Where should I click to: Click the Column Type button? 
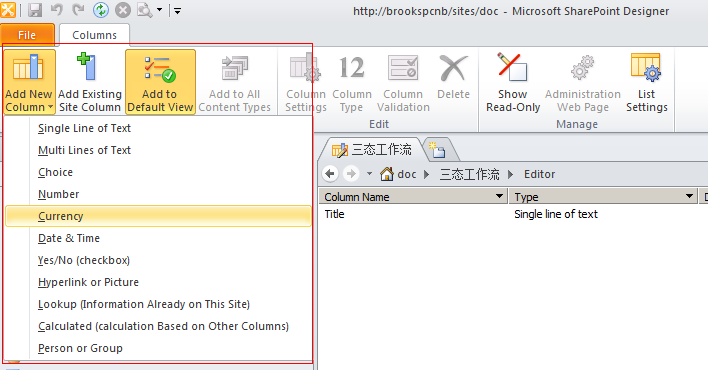352,82
